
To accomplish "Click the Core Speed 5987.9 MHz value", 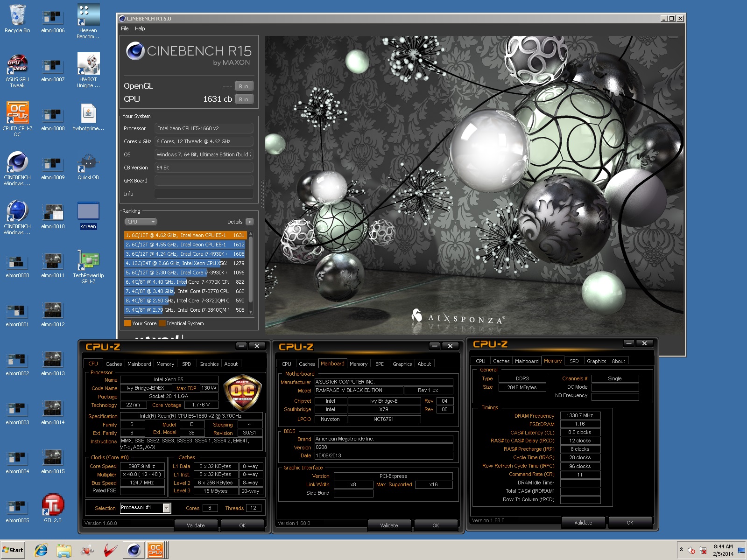I will pos(142,466).
